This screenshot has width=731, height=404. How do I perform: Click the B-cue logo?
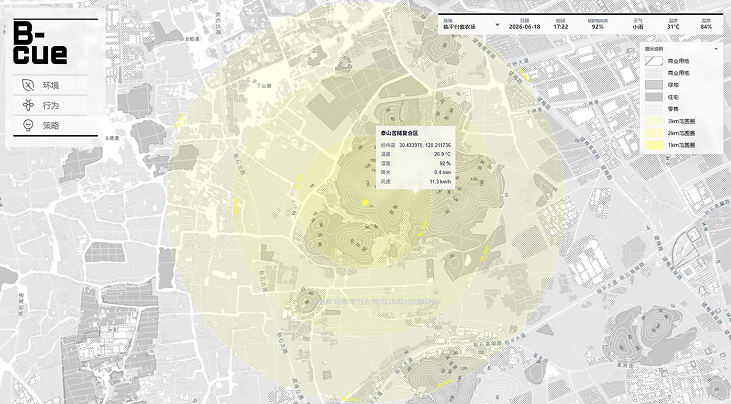[40, 43]
